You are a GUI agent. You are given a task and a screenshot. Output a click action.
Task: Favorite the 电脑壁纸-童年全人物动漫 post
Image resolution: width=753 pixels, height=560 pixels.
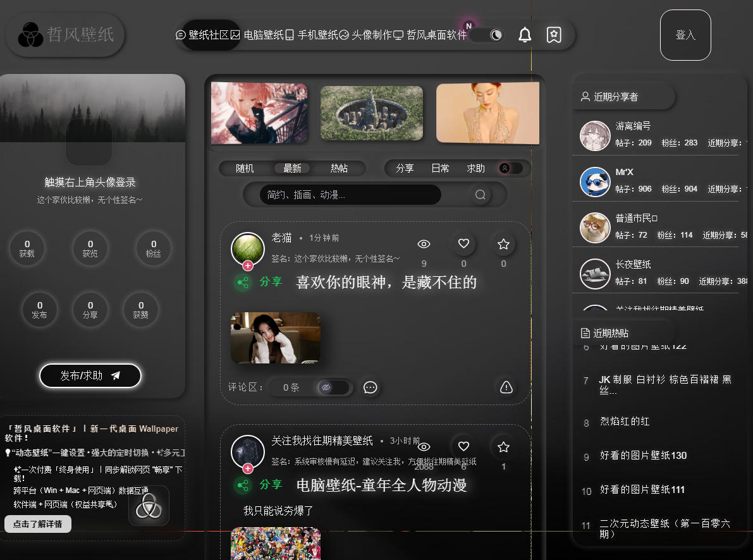pyautogui.click(x=503, y=447)
